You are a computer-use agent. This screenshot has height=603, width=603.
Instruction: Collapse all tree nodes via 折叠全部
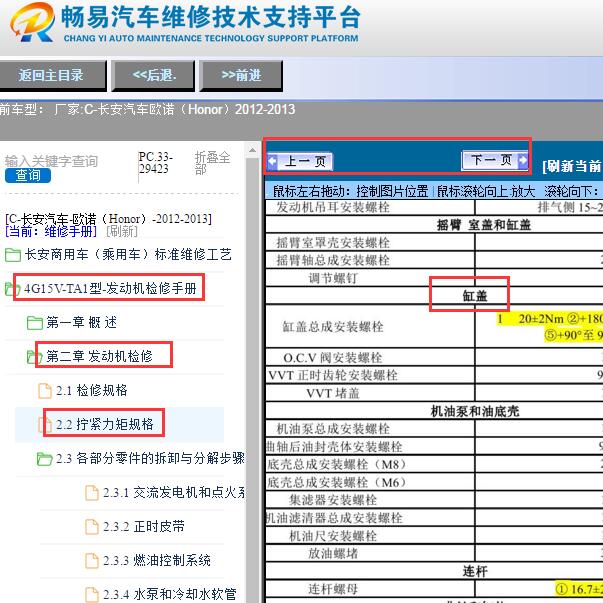(x=212, y=163)
